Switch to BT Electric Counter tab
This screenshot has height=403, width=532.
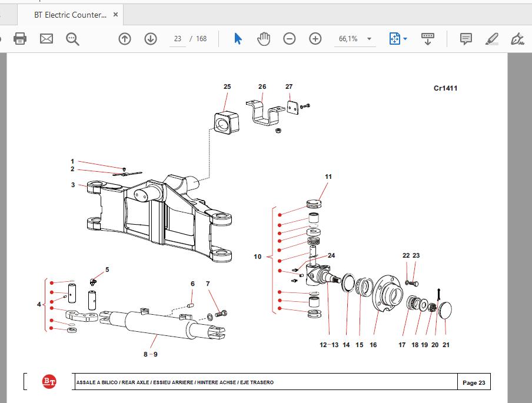[70, 15]
